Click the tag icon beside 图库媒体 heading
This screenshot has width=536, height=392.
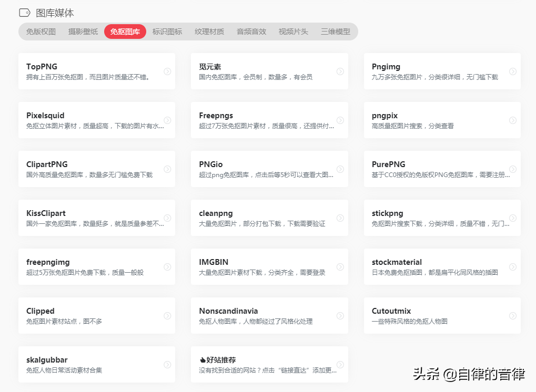(25, 13)
